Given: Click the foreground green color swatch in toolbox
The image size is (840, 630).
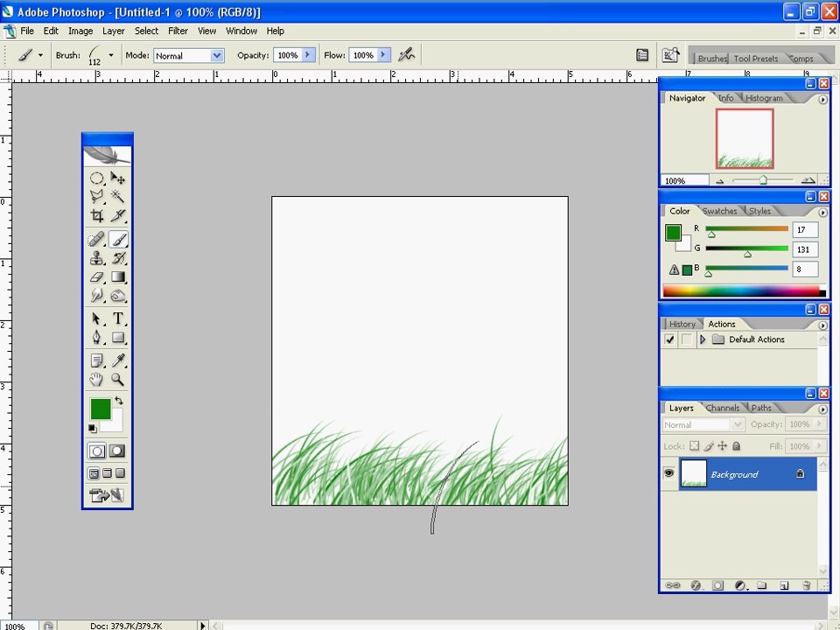Looking at the screenshot, I should click(100, 409).
